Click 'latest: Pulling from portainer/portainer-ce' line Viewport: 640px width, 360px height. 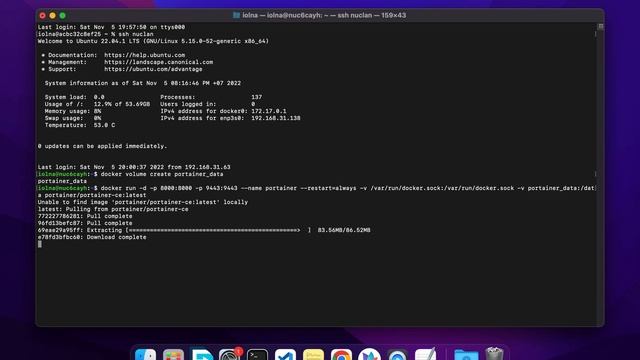pyautogui.click(x=113, y=209)
